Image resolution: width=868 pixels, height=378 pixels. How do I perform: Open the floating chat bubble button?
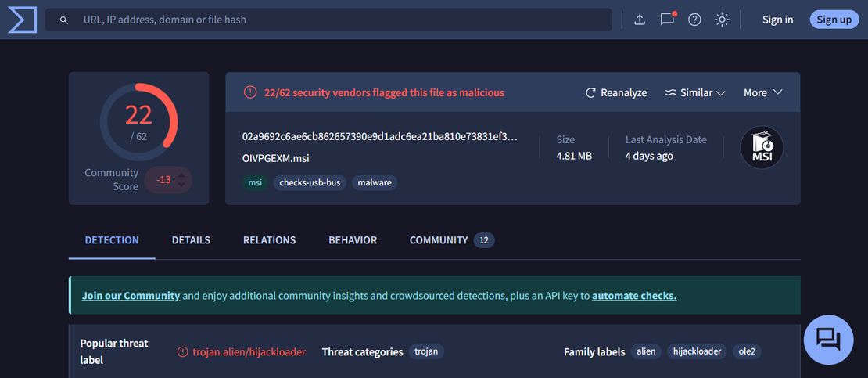click(828, 340)
